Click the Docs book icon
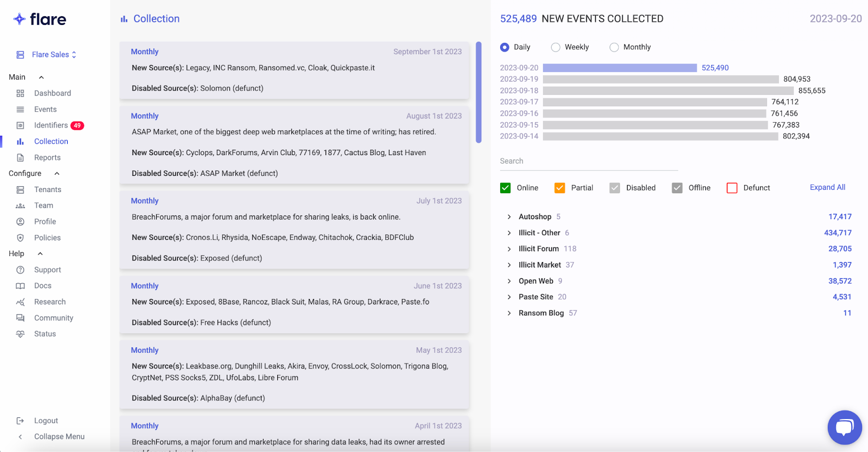The image size is (868, 452). click(x=20, y=286)
